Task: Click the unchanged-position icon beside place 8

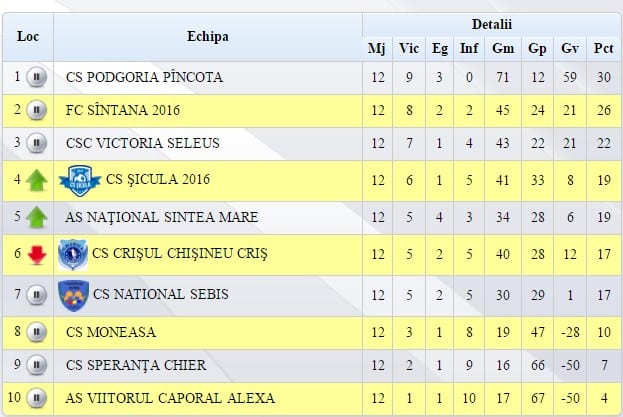Action: (37, 332)
